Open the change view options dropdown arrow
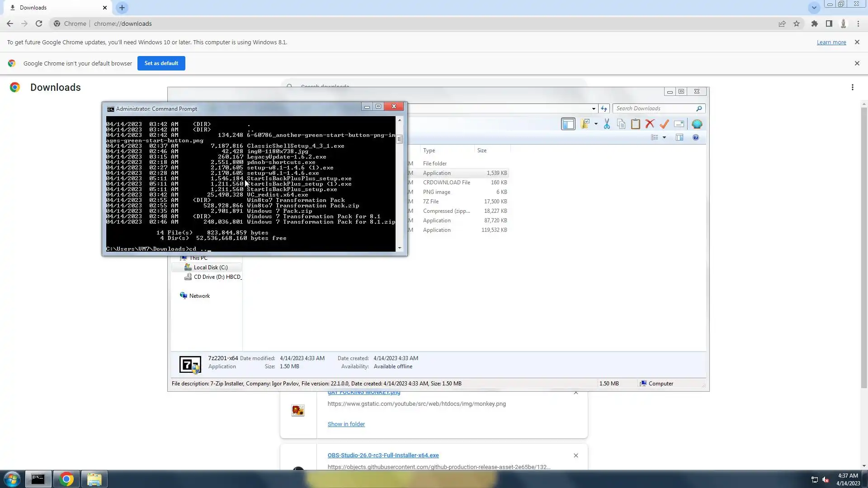Image resolution: width=868 pixels, height=488 pixels. [664, 137]
